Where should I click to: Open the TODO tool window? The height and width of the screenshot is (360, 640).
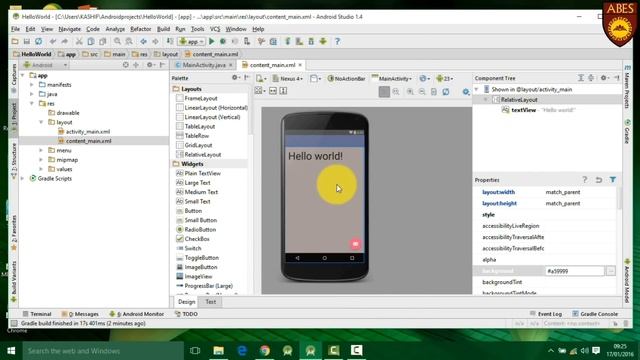click(186, 314)
